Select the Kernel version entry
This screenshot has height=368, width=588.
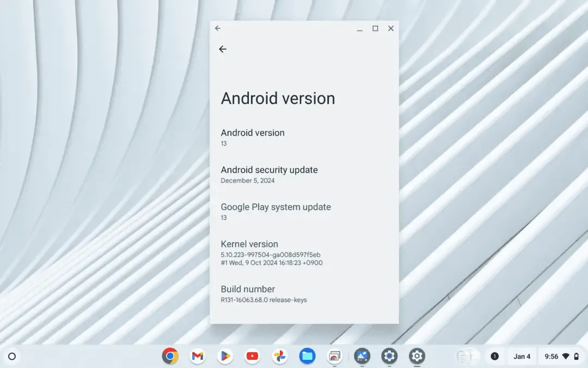[304, 253]
